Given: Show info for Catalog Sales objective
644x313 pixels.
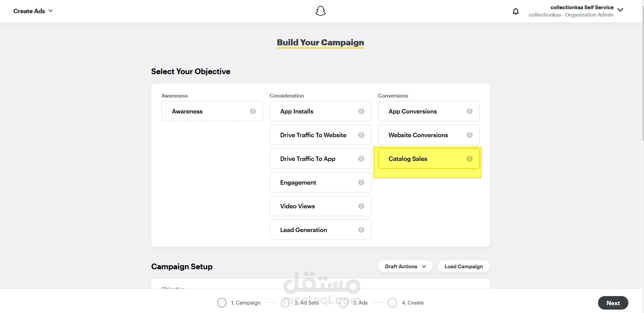Looking at the screenshot, I should click(469, 159).
